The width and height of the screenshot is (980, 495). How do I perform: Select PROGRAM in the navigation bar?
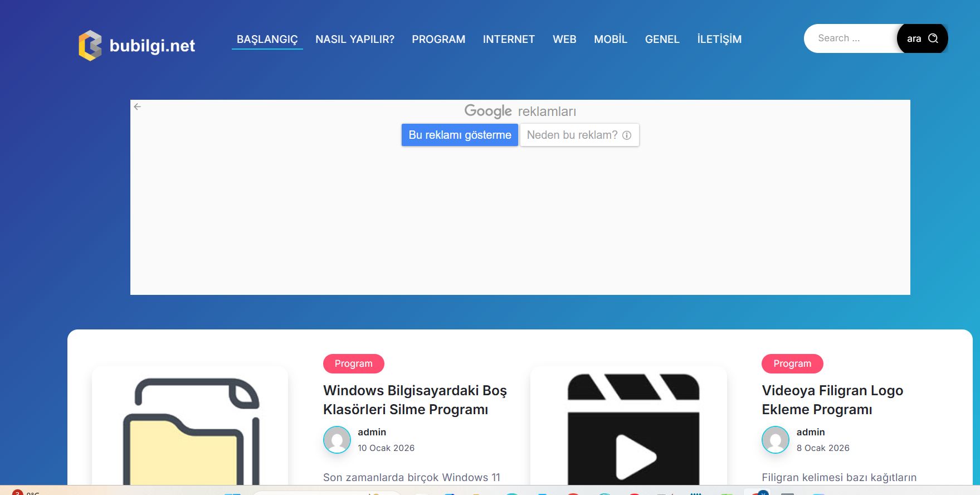438,40
